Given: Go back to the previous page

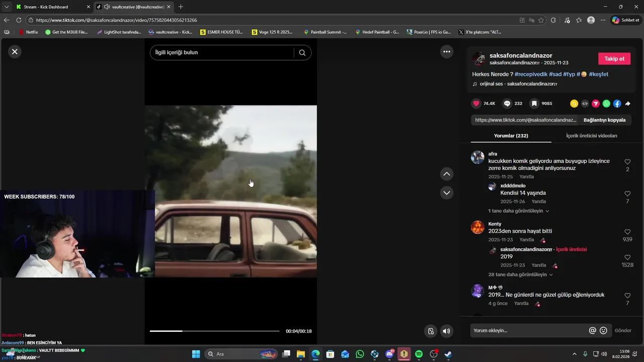Looking at the screenshot, I should [x=7, y=20].
